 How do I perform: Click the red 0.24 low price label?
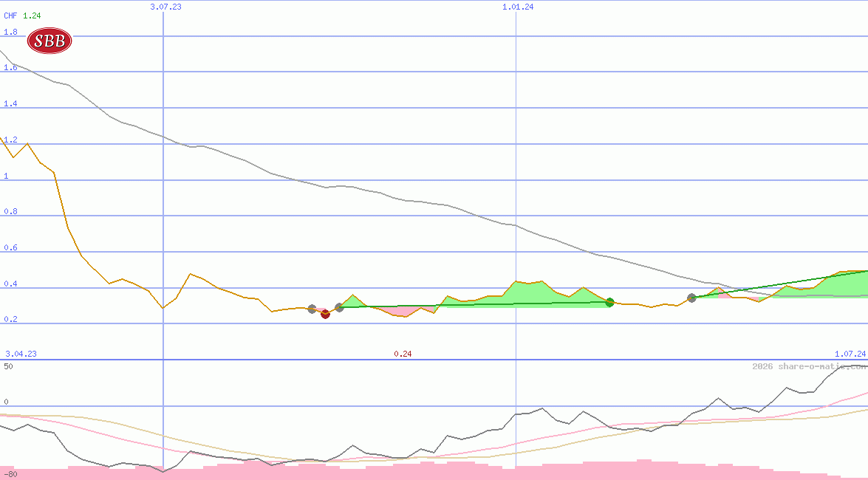click(403, 354)
